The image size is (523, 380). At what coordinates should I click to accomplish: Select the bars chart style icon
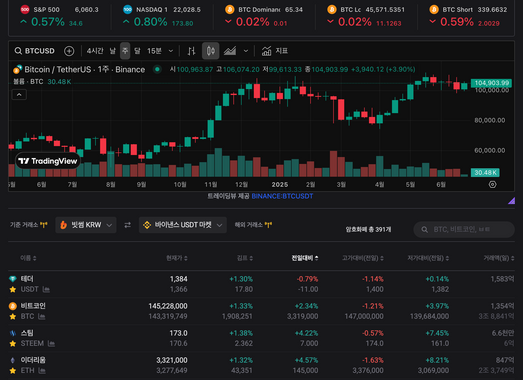(x=191, y=51)
